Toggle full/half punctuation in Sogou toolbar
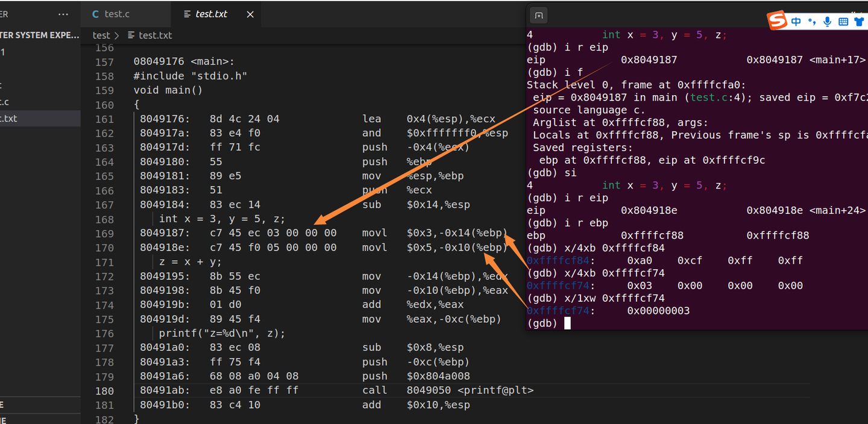The image size is (868, 424). coord(812,22)
